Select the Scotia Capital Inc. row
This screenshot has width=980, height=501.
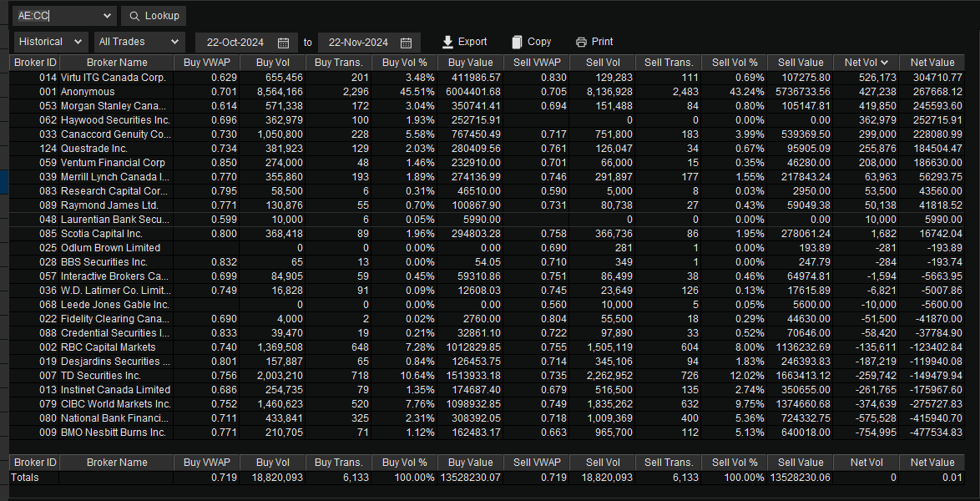[x=487, y=233]
